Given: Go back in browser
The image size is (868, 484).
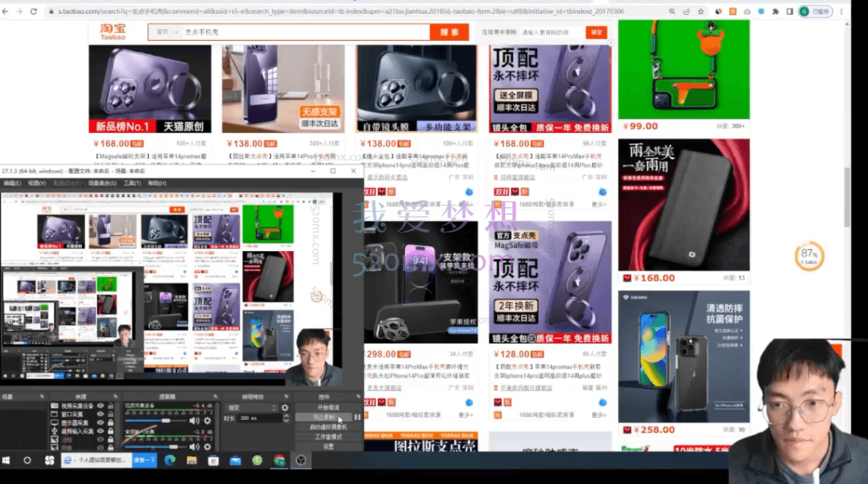Looking at the screenshot, I should coord(6,11).
